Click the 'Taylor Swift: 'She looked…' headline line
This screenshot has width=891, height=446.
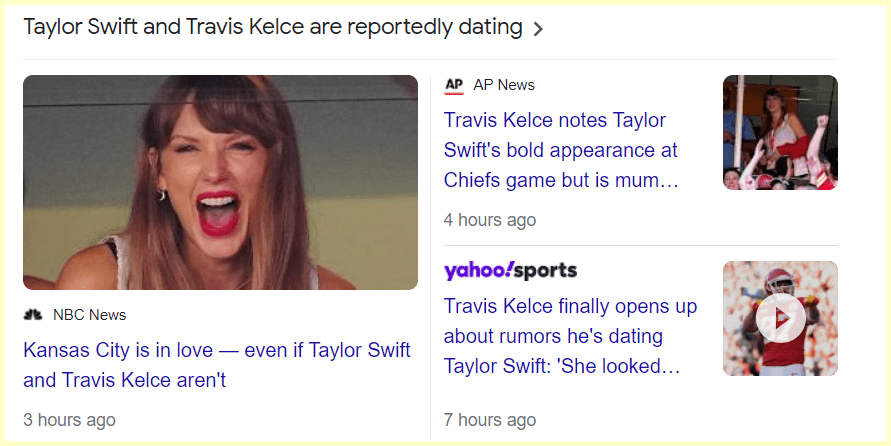pos(561,366)
